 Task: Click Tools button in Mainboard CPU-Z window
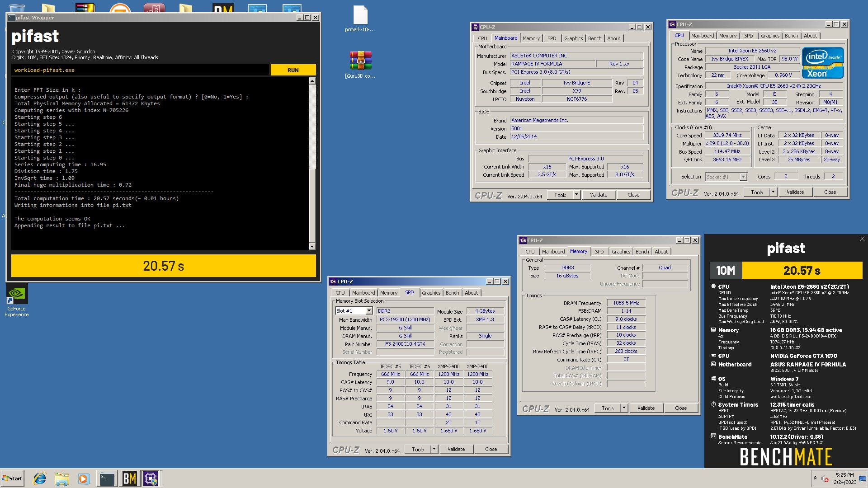click(560, 195)
